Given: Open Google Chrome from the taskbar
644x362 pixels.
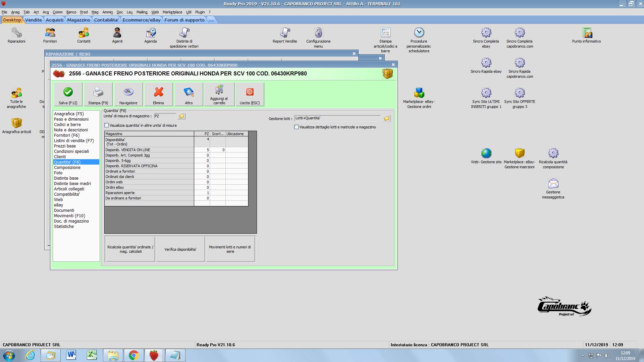Looking at the screenshot, I should pos(133,355).
